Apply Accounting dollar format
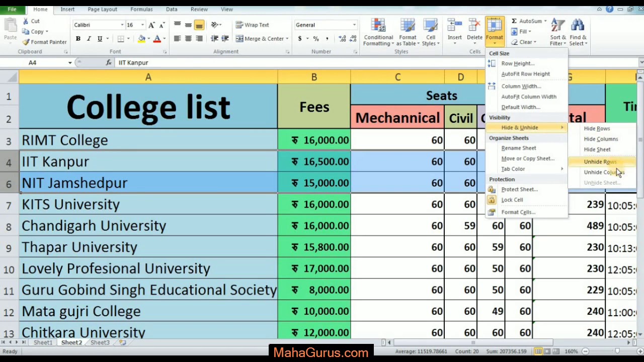644x362 pixels. [x=300, y=39]
